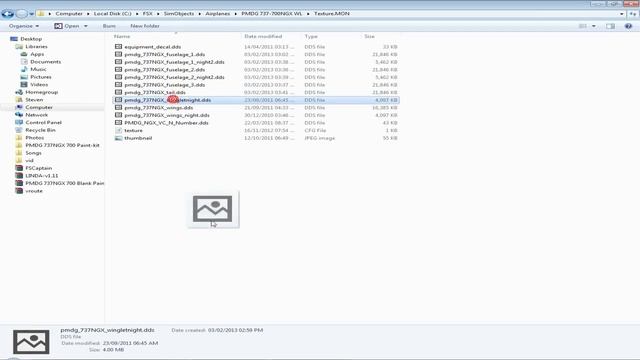Open the recent locations dropdown arrow

point(31,14)
